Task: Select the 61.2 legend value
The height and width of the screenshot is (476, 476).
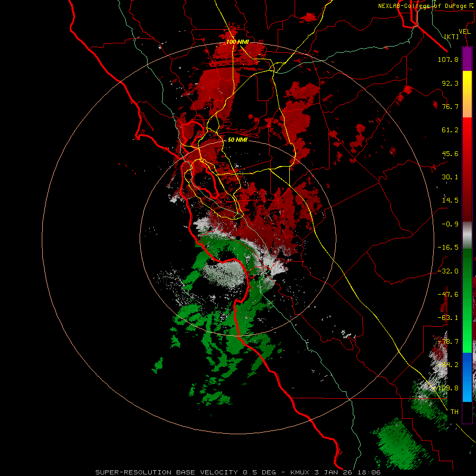Action: coord(450,130)
